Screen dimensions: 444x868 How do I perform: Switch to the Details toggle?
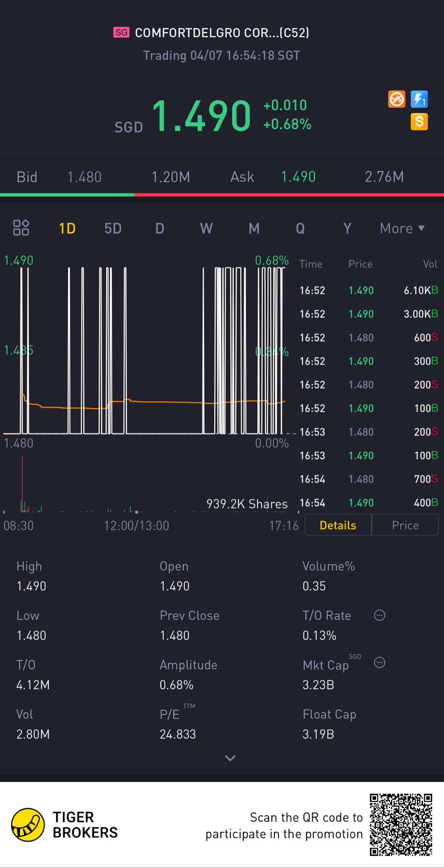(x=338, y=525)
